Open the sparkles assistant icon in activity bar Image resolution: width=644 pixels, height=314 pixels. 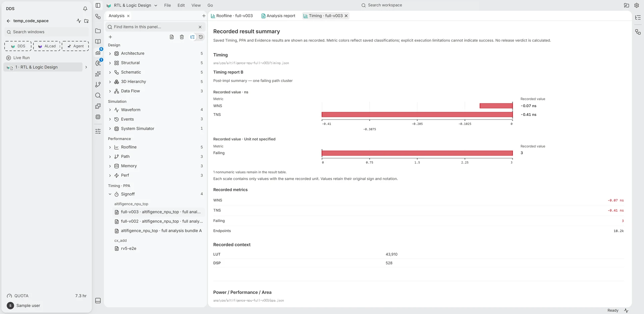(98, 74)
